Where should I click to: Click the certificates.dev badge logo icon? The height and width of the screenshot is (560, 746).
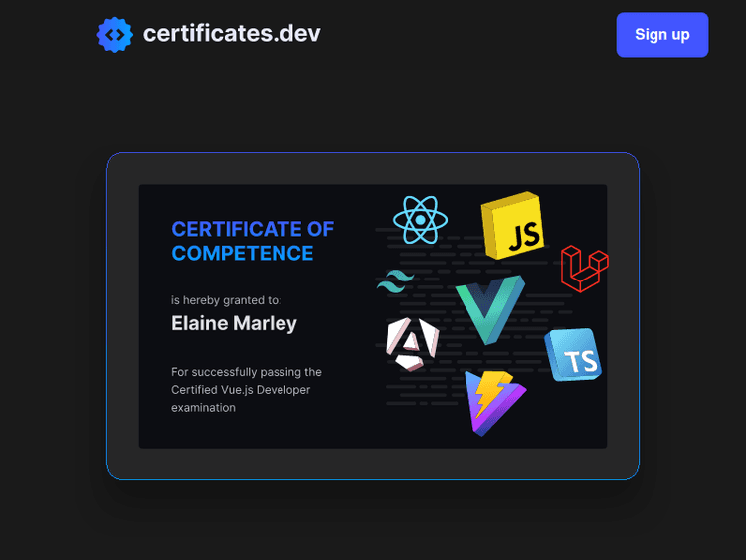click(x=114, y=35)
